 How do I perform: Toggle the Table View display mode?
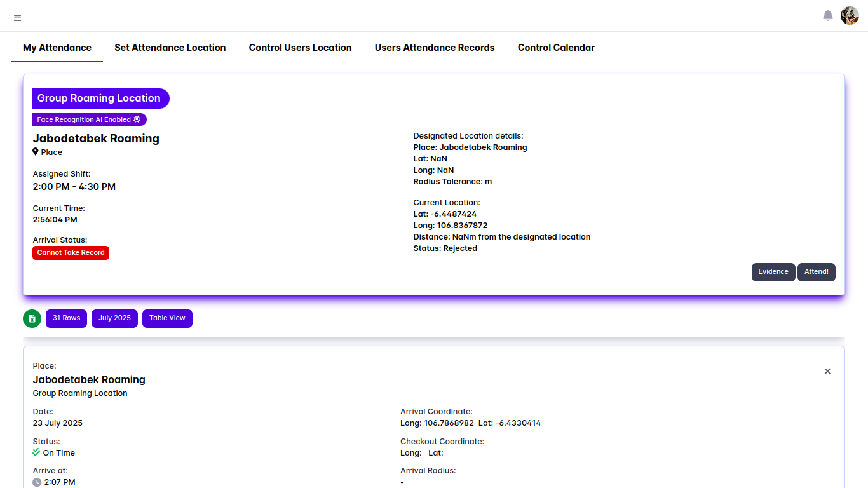[x=167, y=318]
